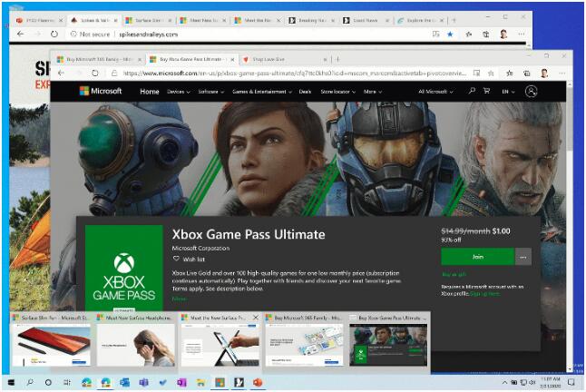Refresh the Xbox Game Pass page in front window
The image size is (586, 392).
pyautogui.click(x=95, y=73)
